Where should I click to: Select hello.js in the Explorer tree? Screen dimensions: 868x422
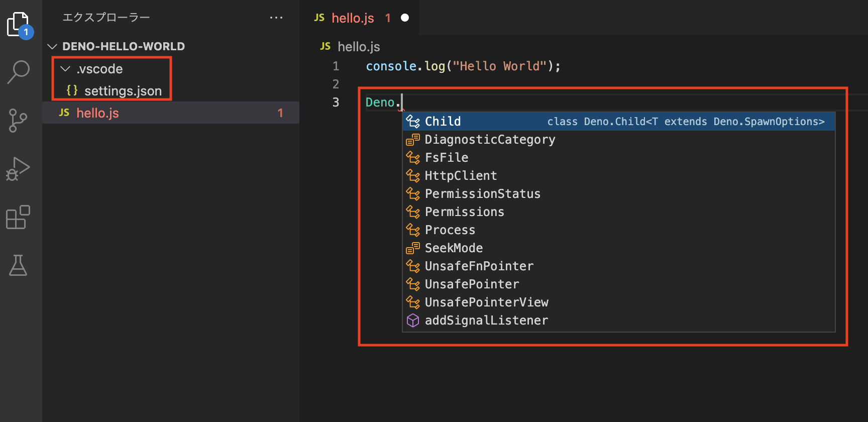(97, 113)
